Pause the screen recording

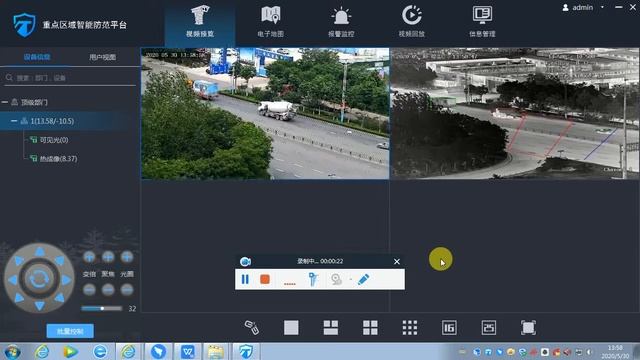pos(245,279)
